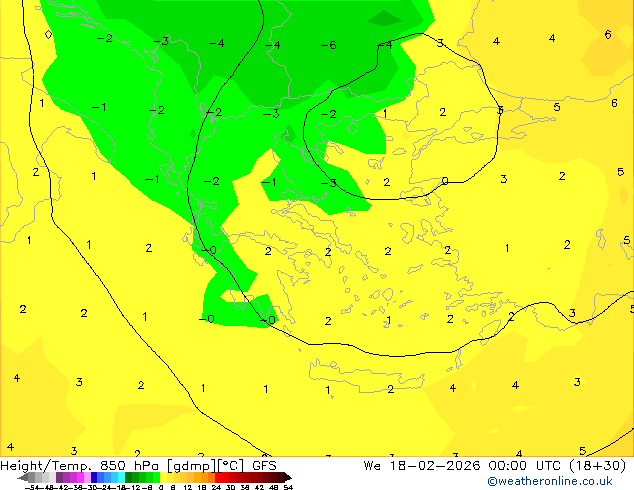Click the '12' label under the legend
634x490 pixels.
[x=188, y=488]
